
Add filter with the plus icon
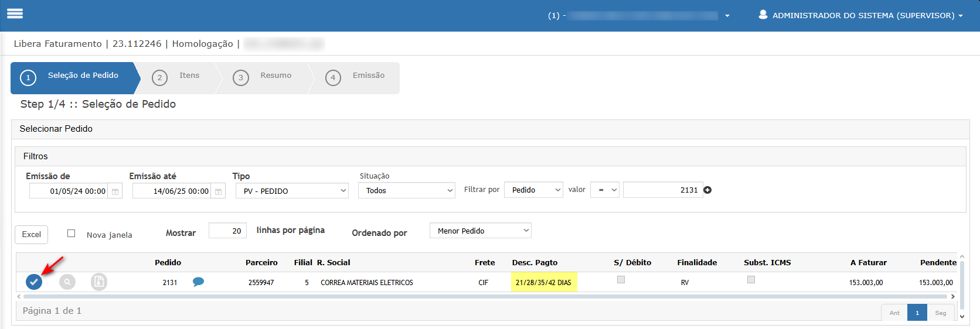pos(707,190)
